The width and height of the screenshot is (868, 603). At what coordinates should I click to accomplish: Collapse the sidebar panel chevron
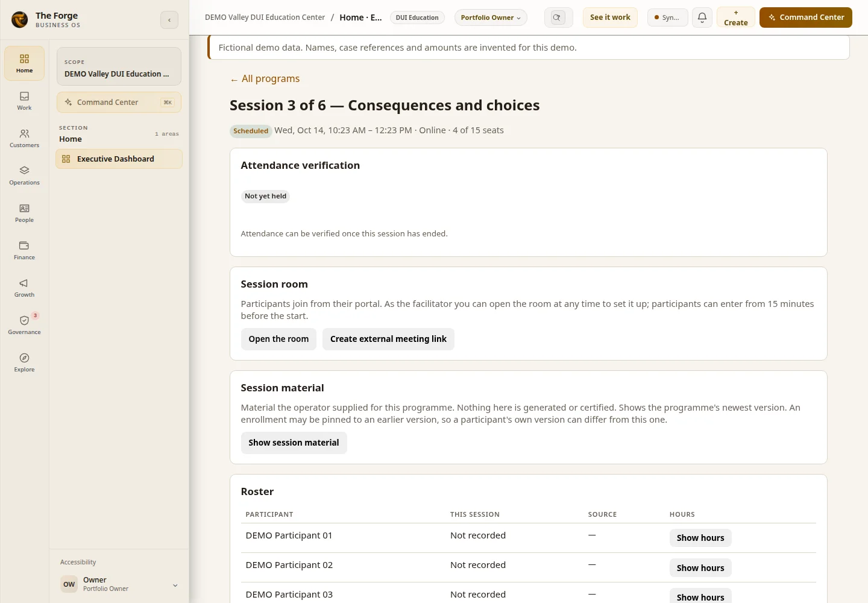coord(169,20)
